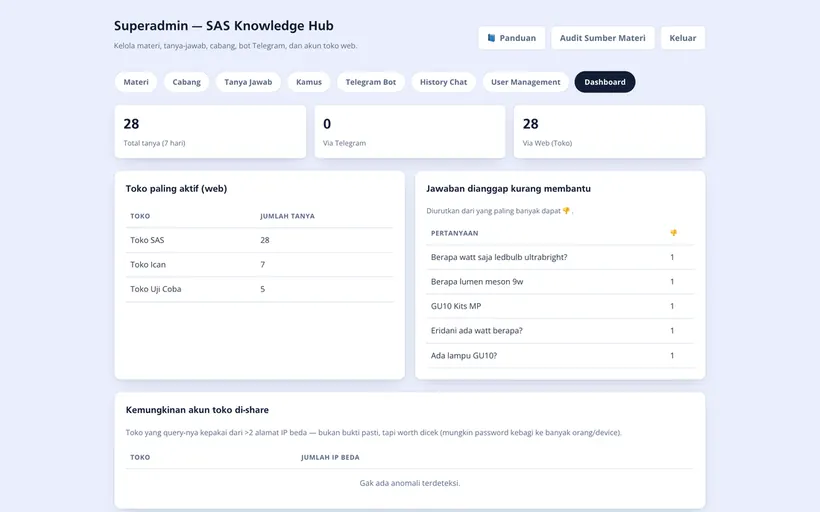Image resolution: width=820 pixels, height=512 pixels.
Task: Open question 'Berapa lumen meson 9w'
Action: [x=477, y=282]
